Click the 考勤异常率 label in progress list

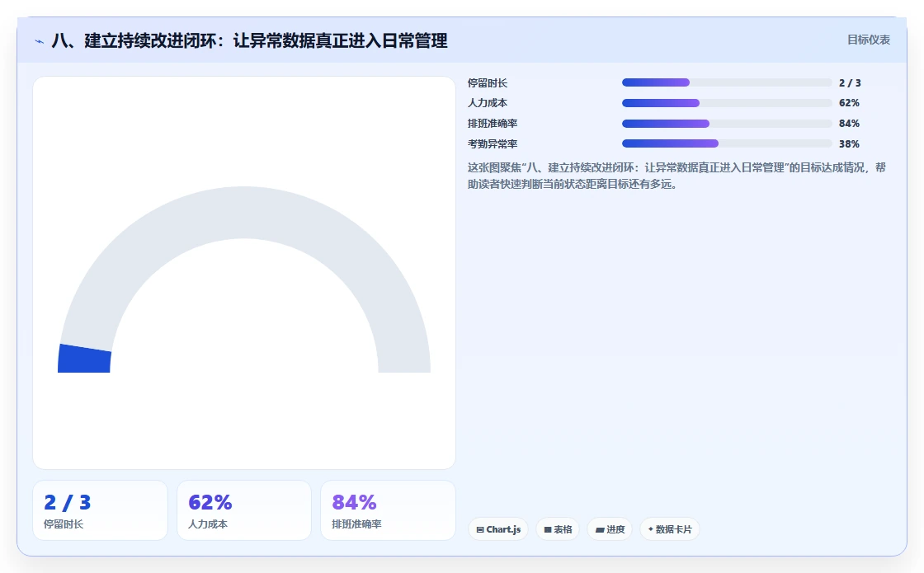tap(493, 144)
